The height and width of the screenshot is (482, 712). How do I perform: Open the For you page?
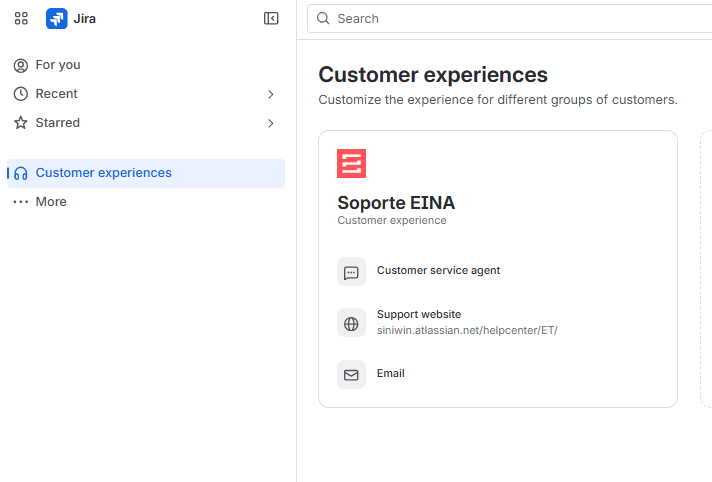pos(58,65)
